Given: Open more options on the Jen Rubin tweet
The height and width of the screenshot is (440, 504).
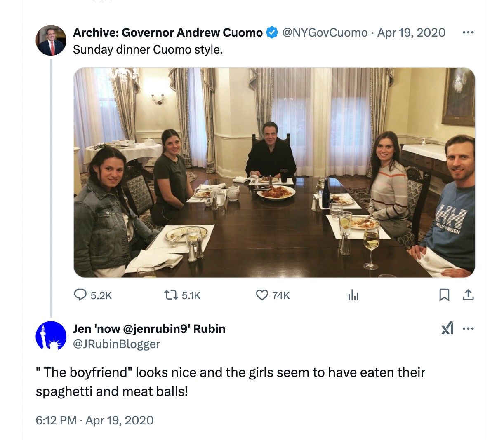Looking at the screenshot, I should (468, 329).
